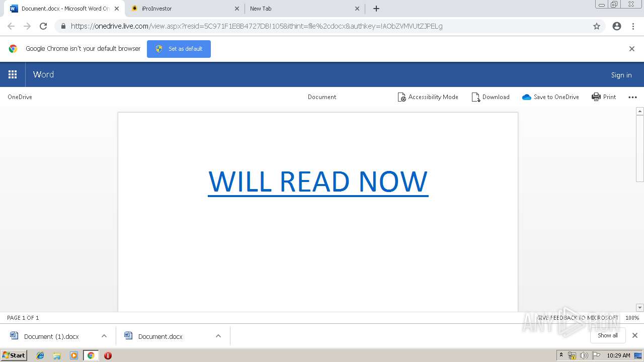The image size is (644, 362).
Task: Open the more options ellipsis menu
Action: pos(632,97)
